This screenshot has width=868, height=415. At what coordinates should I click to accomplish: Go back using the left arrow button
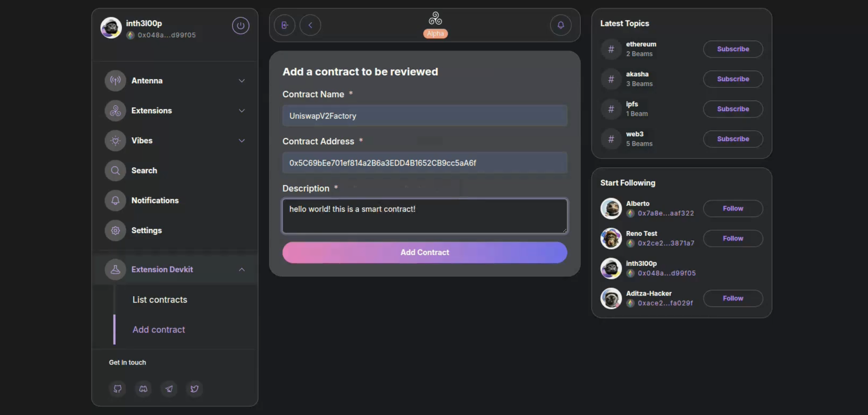click(x=310, y=25)
